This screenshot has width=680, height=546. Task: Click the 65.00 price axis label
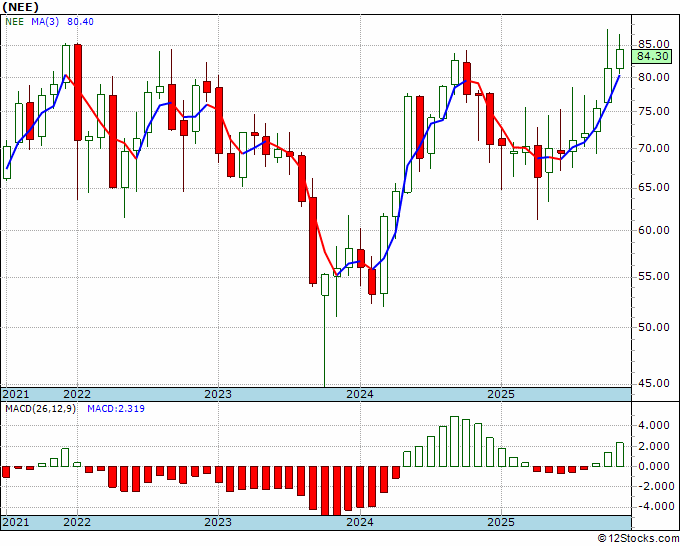654,188
